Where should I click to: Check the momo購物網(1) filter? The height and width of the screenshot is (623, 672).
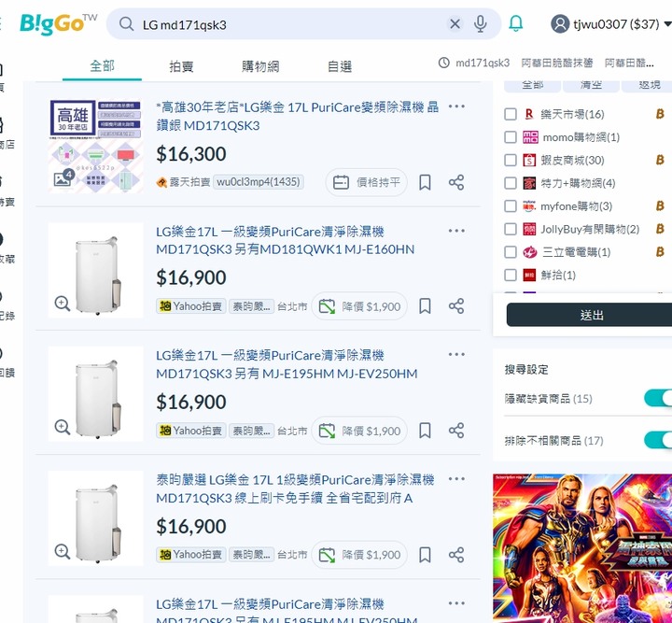(x=510, y=137)
